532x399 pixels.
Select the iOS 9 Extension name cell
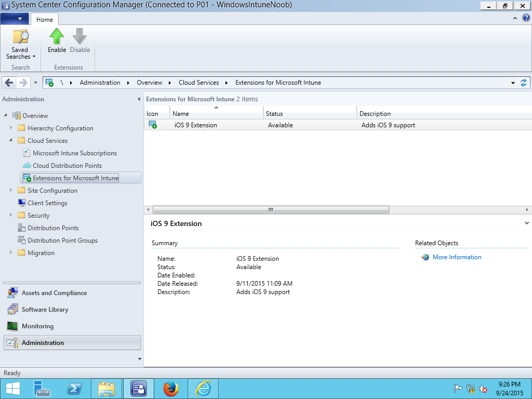point(196,125)
